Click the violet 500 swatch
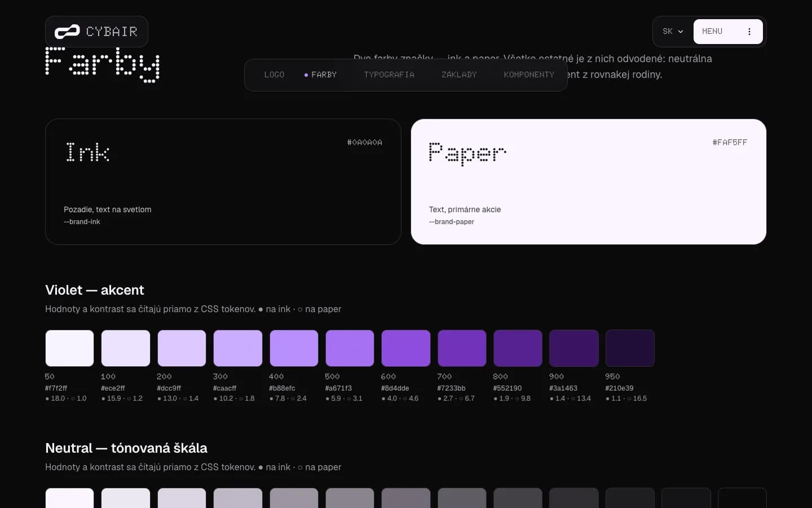Viewport: 812px width, 508px height. pos(350,348)
